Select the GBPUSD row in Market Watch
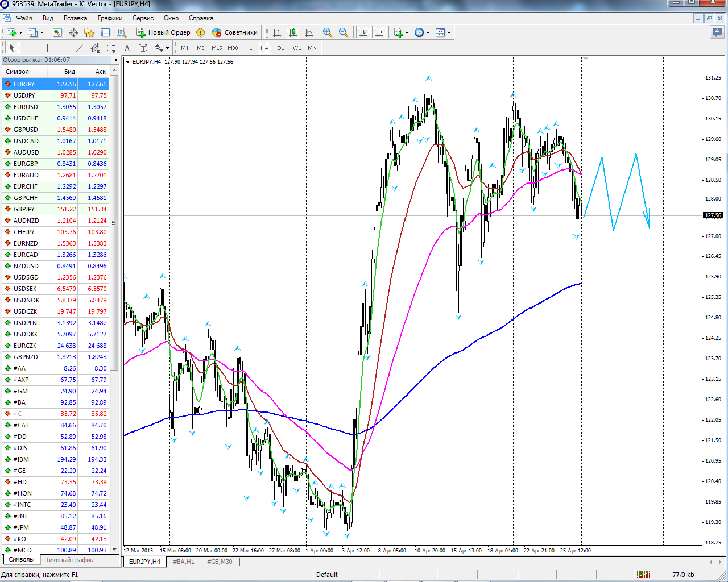The image size is (728, 582). click(26, 130)
